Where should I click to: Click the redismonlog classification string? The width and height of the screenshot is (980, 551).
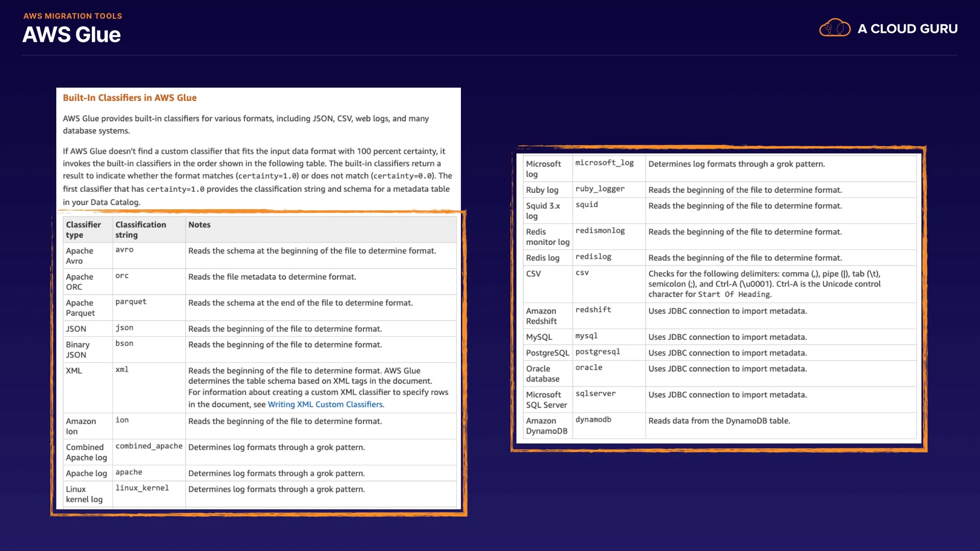pyautogui.click(x=600, y=230)
